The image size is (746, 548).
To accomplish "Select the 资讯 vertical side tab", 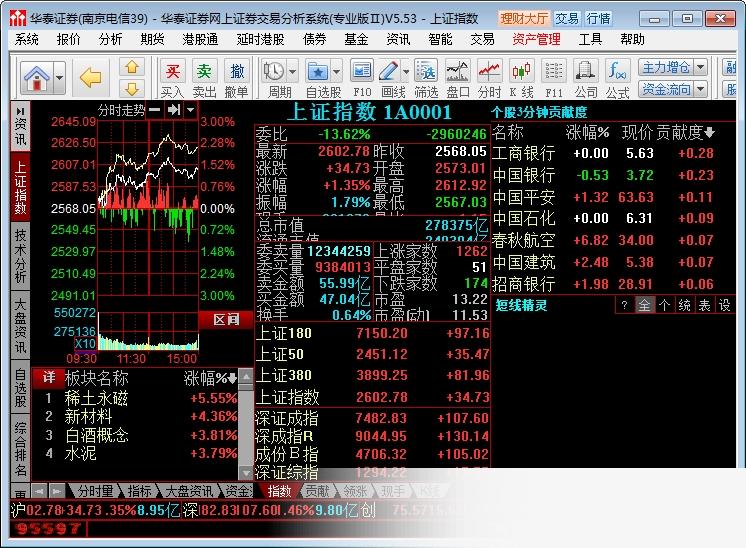I will click(x=20, y=127).
